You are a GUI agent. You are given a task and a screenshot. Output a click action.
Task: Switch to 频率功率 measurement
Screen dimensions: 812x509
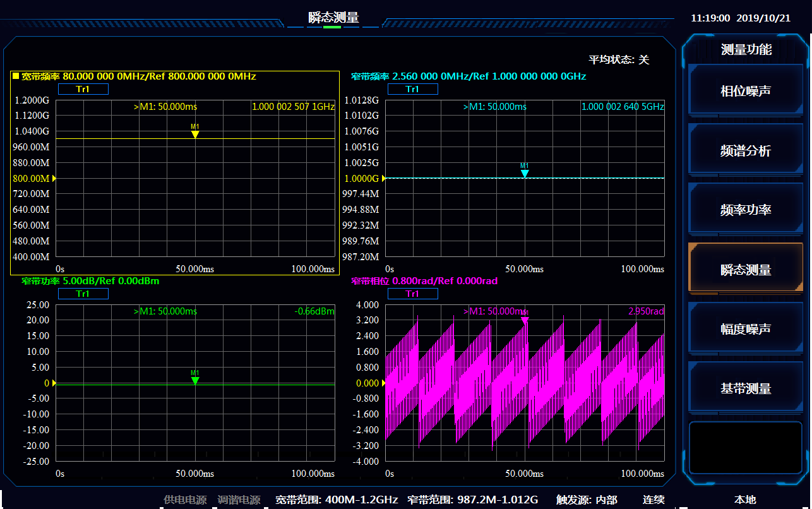745,210
